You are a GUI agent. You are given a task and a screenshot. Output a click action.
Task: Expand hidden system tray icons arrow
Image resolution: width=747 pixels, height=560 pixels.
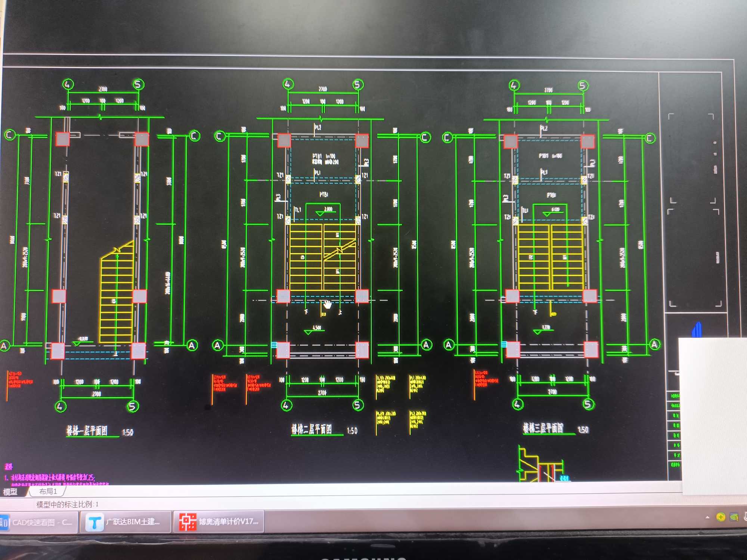pyautogui.click(x=707, y=517)
